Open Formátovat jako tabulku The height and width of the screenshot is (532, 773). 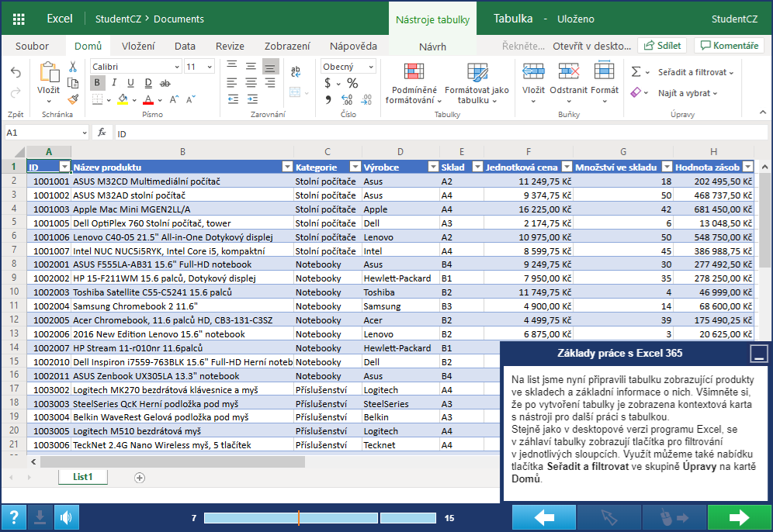click(477, 83)
